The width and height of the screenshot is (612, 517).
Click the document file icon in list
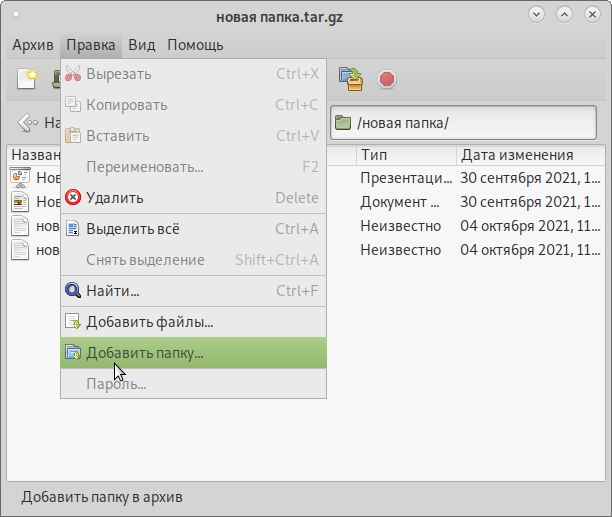click(20, 201)
